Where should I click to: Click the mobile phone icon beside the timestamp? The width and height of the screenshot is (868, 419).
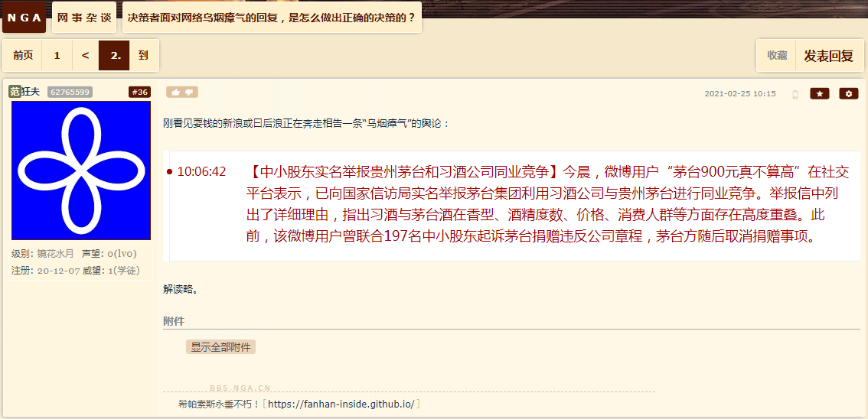(795, 95)
